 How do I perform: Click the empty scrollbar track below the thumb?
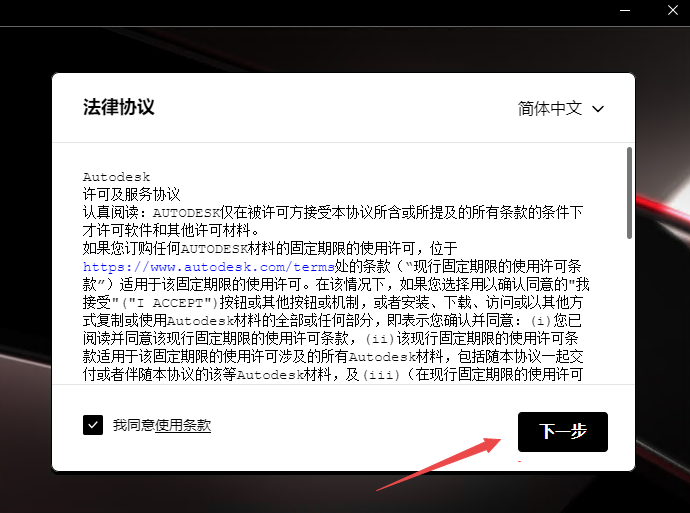pyautogui.click(x=628, y=320)
